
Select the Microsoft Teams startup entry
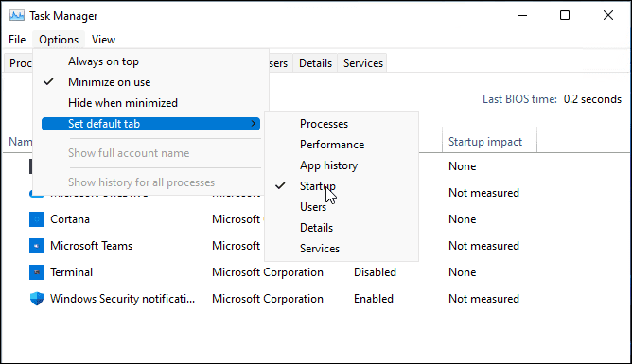(91, 246)
